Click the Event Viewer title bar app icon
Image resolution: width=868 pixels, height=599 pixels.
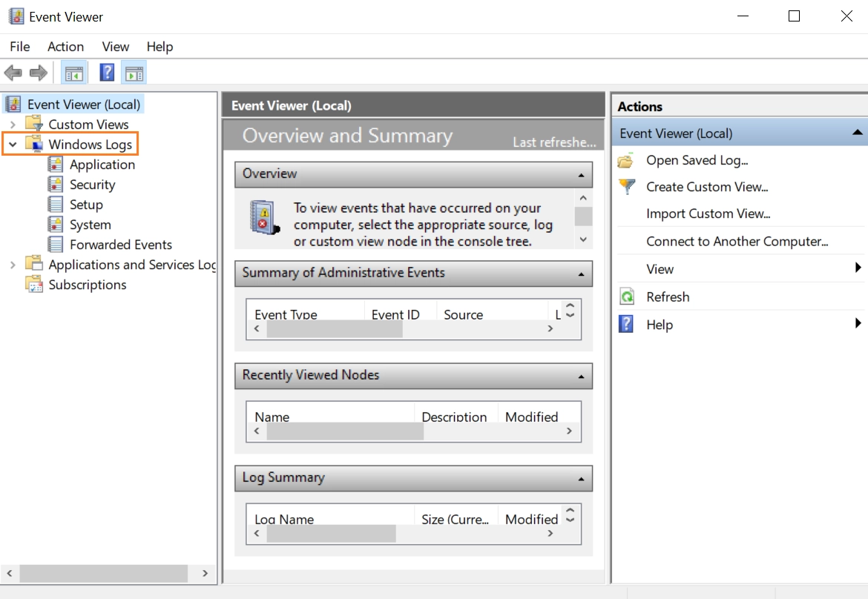[x=16, y=16]
